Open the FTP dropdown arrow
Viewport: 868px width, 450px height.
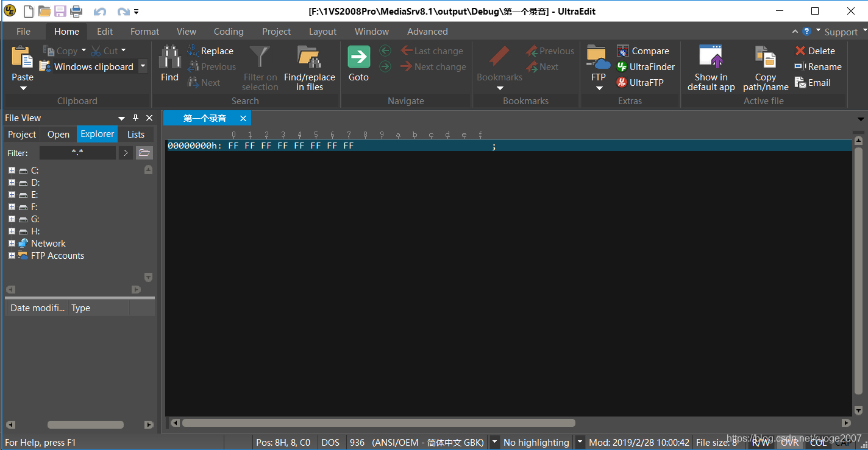click(x=599, y=89)
